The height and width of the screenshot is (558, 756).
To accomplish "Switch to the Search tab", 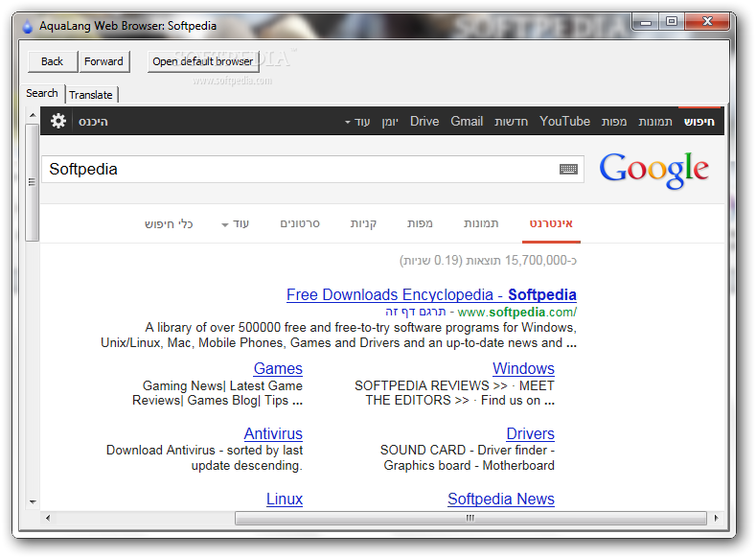I will [42, 93].
